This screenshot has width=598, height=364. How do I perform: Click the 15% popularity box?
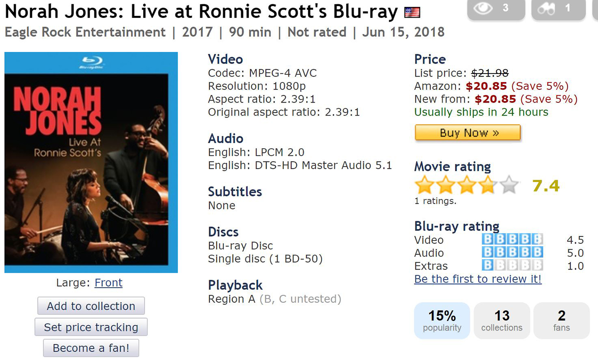[x=442, y=321]
